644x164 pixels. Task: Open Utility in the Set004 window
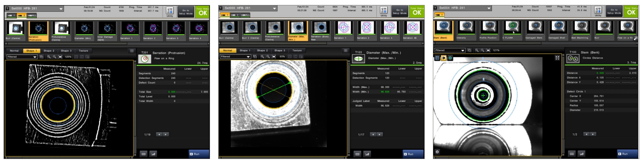coord(598,11)
